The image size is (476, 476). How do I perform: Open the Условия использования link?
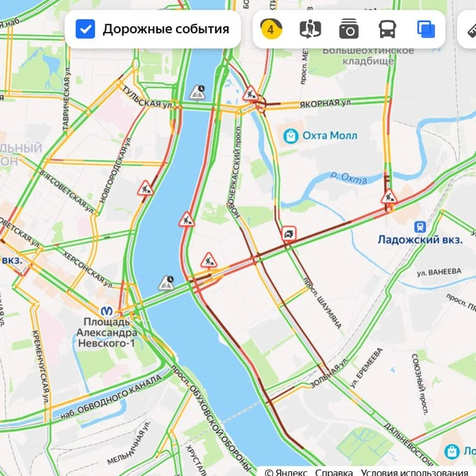(x=414, y=472)
